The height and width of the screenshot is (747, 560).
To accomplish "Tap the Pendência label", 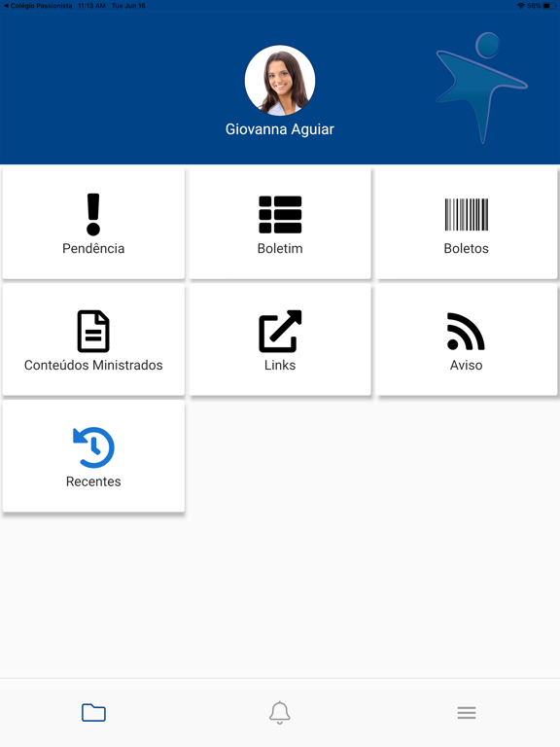I will (x=93, y=248).
